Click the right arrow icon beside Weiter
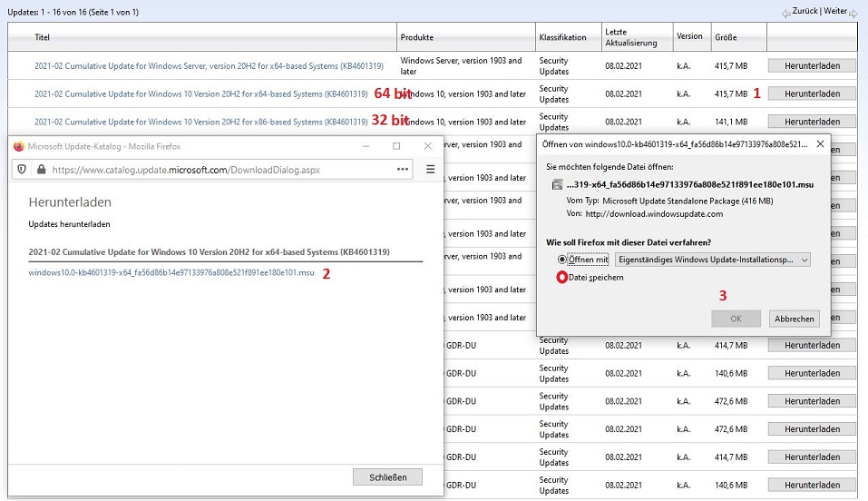The width and height of the screenshot is (868, 501). 853,13
